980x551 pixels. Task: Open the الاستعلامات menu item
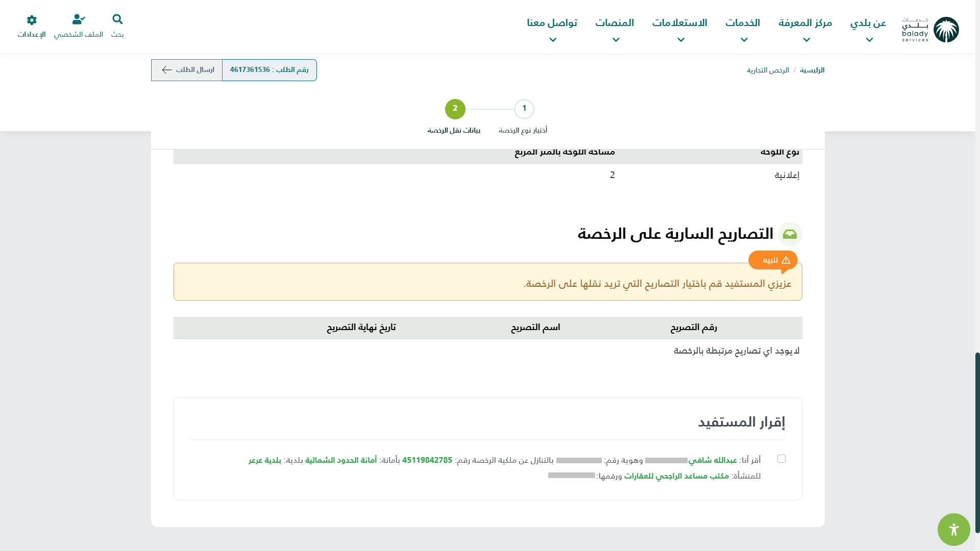coord(679,23)
